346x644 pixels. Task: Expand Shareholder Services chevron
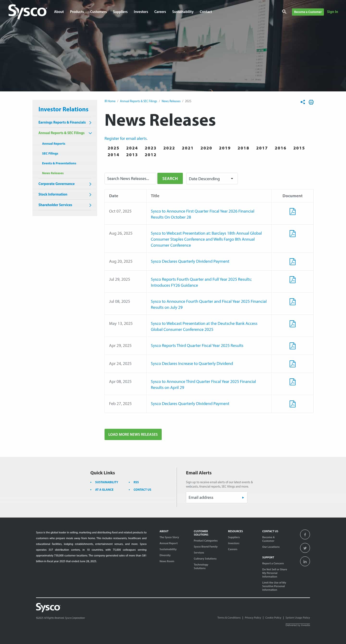coord(90,205)
